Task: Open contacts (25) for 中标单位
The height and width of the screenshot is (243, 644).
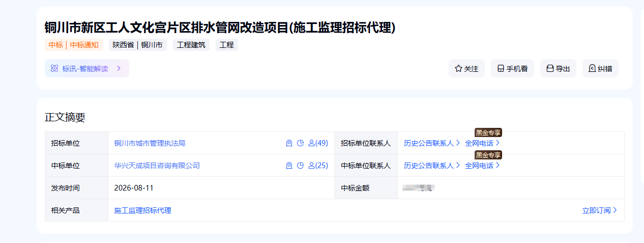Action: pos(318,166)
